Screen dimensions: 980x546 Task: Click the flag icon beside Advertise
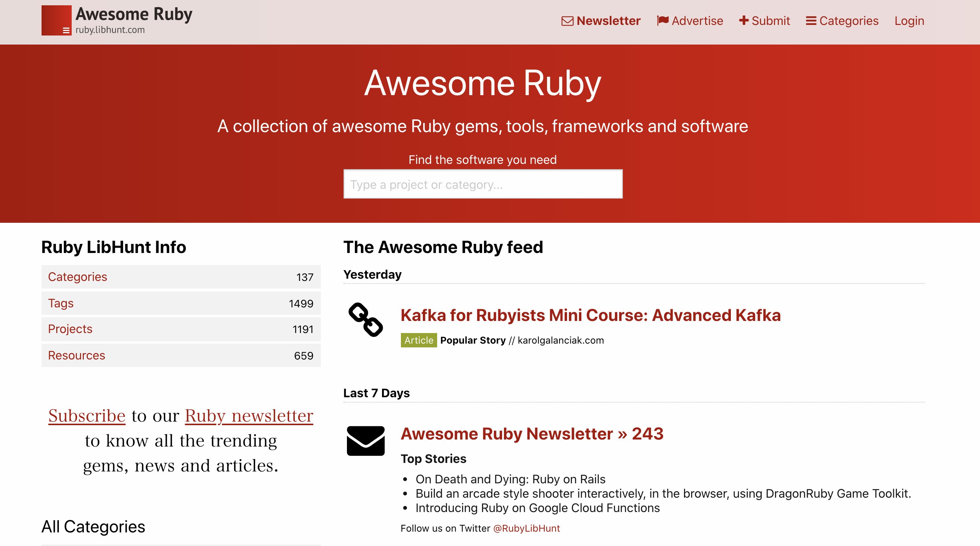pyautogui.click(x=663, y=20)
